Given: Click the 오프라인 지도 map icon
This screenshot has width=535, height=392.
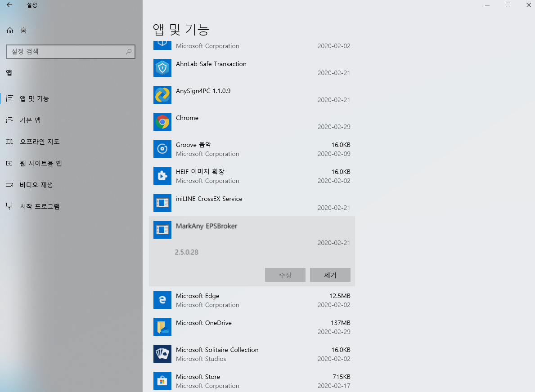Looking at the screenshot, I should point(9,142).
